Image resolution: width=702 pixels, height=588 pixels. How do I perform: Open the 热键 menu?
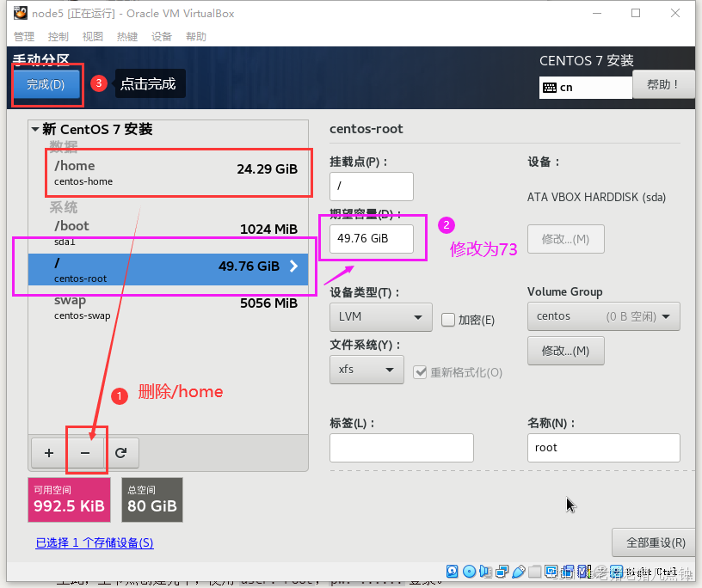point(127,37)
